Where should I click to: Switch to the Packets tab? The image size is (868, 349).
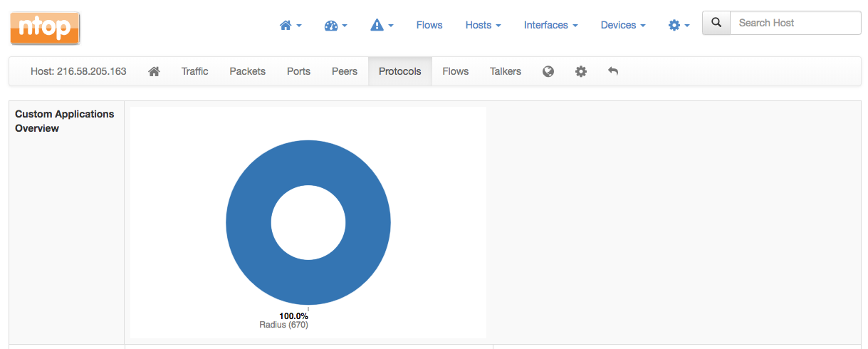[x=247, y=71]
